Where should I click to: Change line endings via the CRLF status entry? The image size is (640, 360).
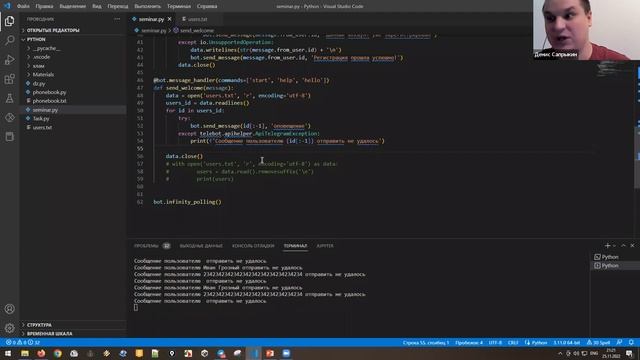(513, 342)
